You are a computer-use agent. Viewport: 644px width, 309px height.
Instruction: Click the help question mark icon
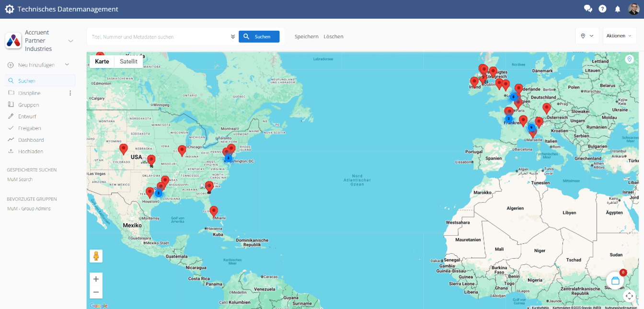click(x=602, y=9)
